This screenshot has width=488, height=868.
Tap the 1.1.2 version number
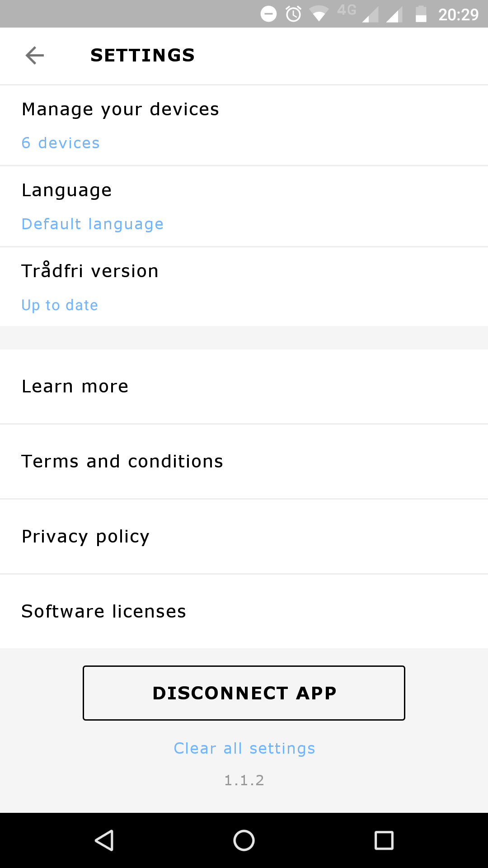point(244,780)
